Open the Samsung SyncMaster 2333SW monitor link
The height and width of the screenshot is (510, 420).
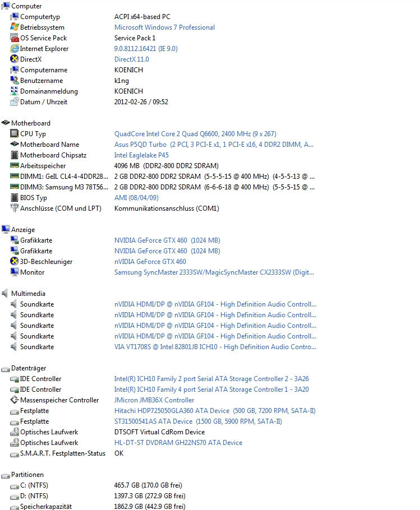pyautogui.click(x=214, y=272)
